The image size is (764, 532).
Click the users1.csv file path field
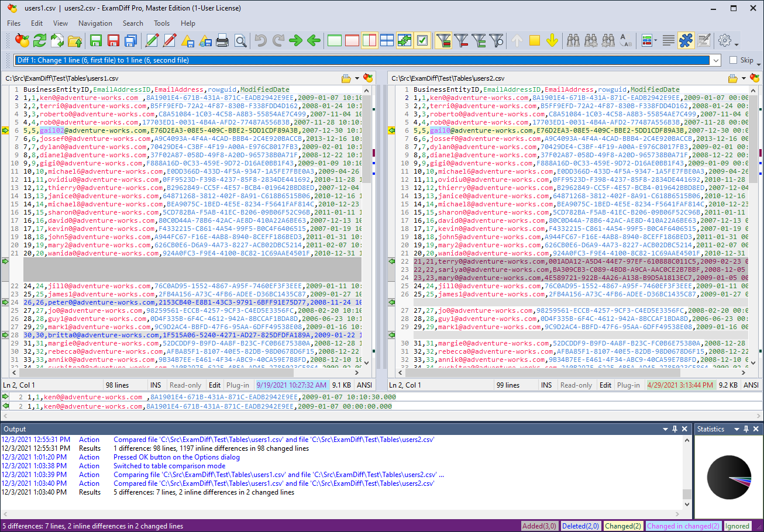(171, 78)
